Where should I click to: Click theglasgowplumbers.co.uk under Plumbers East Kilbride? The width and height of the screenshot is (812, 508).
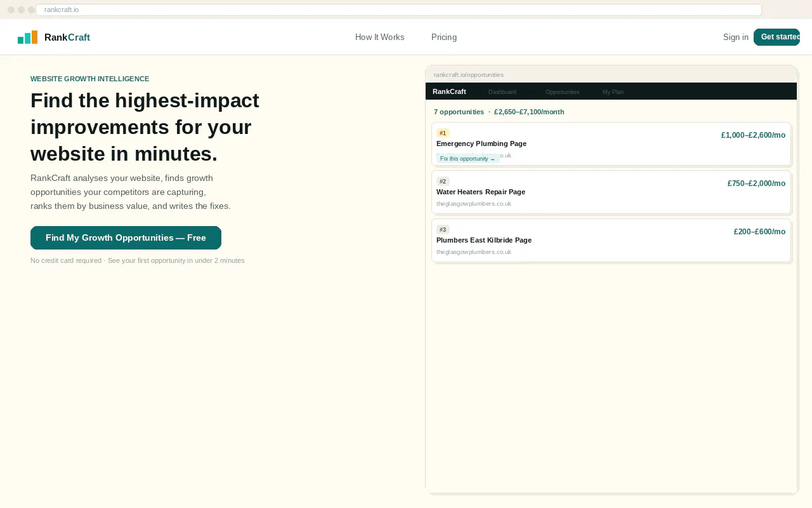(474, 252)
